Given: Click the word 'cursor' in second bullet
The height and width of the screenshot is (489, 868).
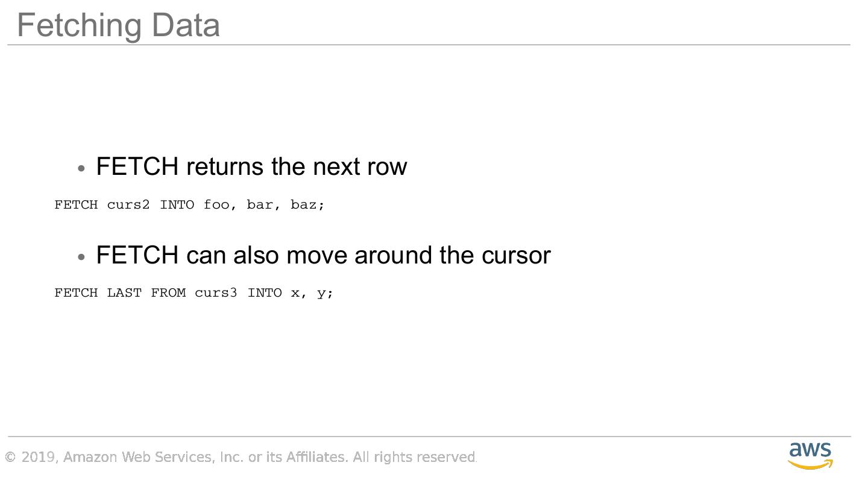Looking at the screenshot, I should coord(516,256).
